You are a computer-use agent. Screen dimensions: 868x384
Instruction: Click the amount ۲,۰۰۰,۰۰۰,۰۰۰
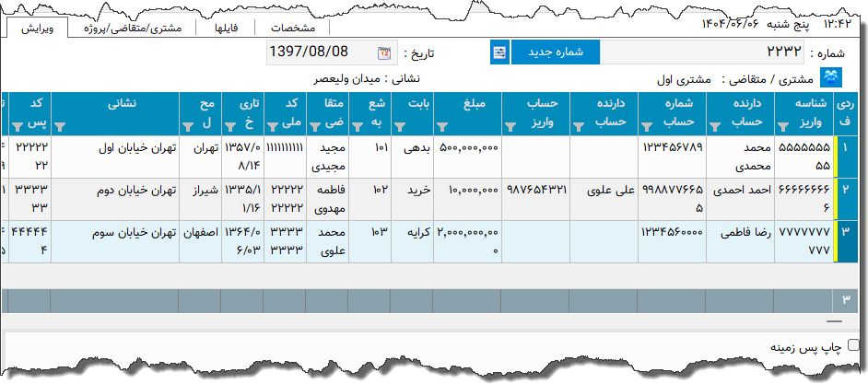(x=467, y=241)
